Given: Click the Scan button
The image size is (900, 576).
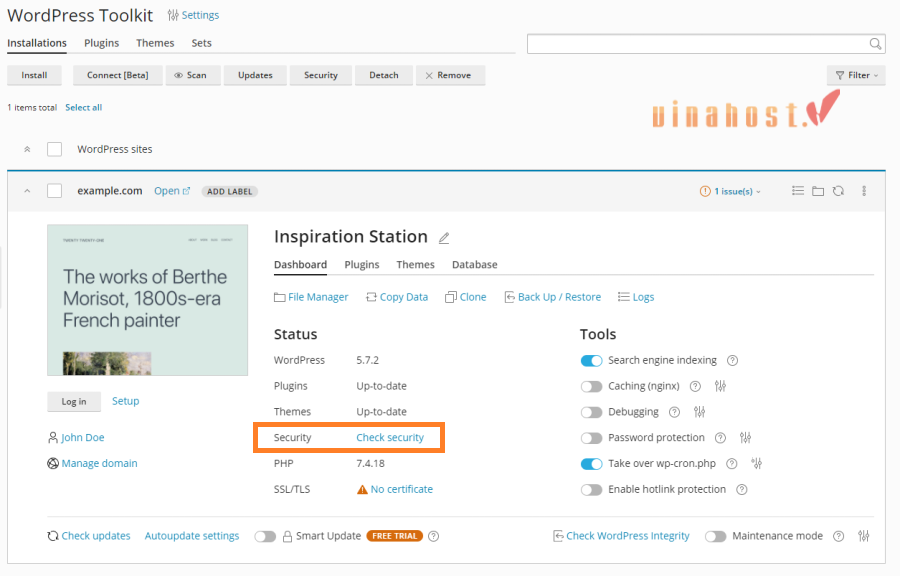Looking at the screenshot, I should tap(193, 75).
